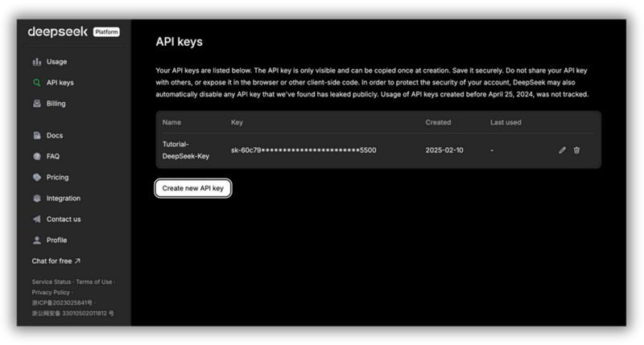This screenshot has width=644, height=345.
Task: Click the created date 2025-02-10
Action: tap(444, 150)
